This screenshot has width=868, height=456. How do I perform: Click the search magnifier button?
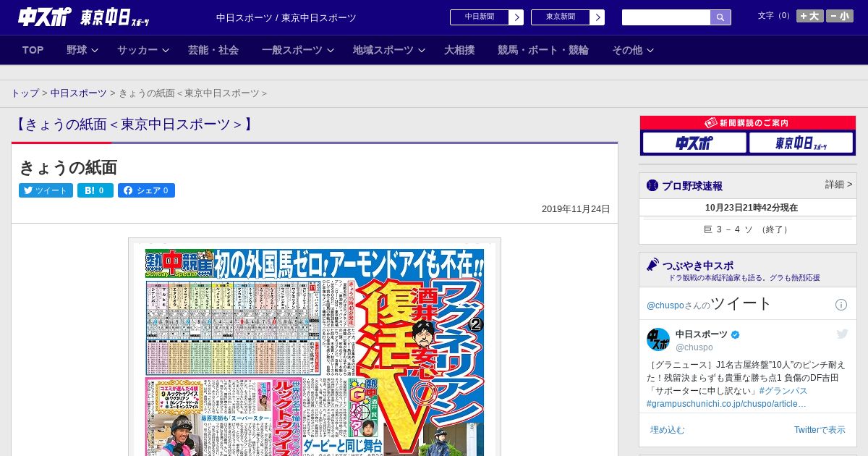click(x=720, y=17)
